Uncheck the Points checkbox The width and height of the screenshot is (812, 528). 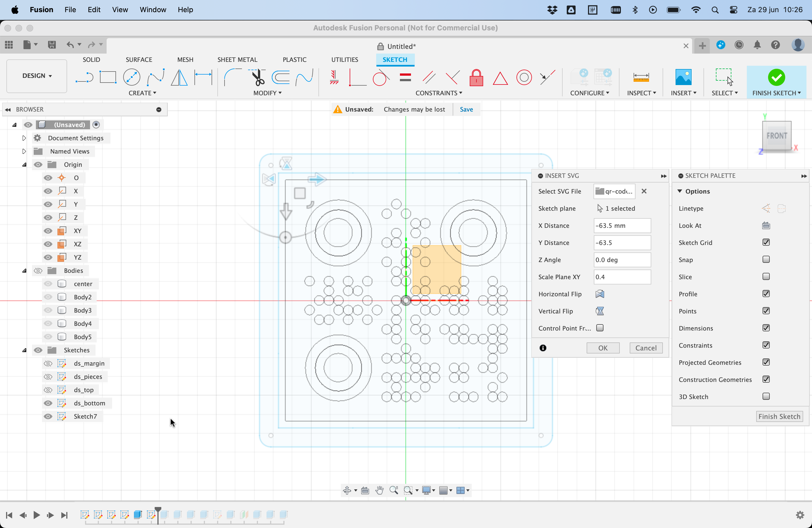click(766, 311)
